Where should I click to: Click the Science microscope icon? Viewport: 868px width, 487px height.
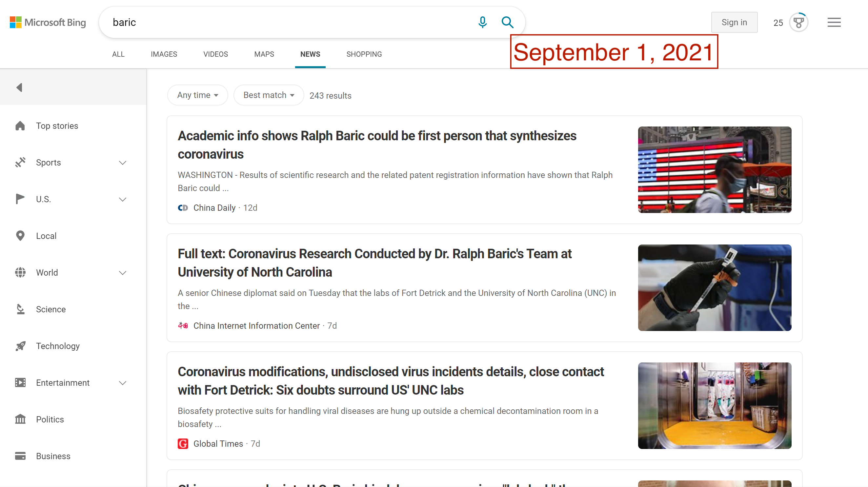point(20,309)
